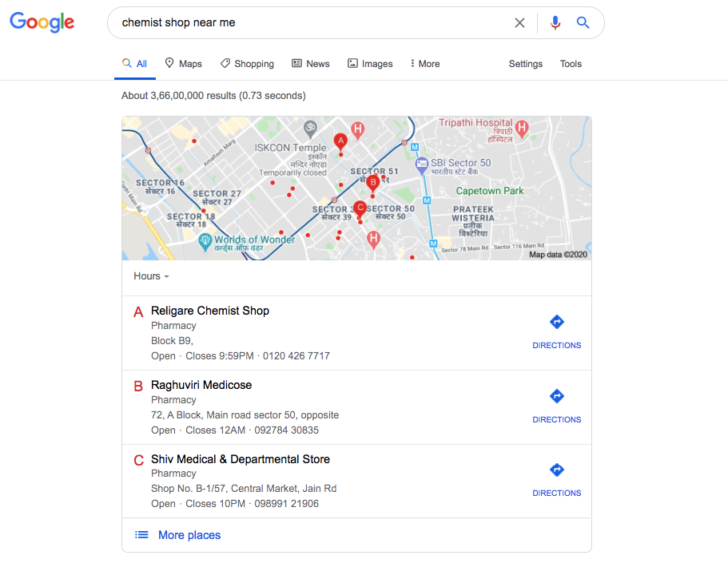Image resolution: width=728 pixels, height=567 pixels.
Task: Clear the search query with X
Action: pos(519,22)
